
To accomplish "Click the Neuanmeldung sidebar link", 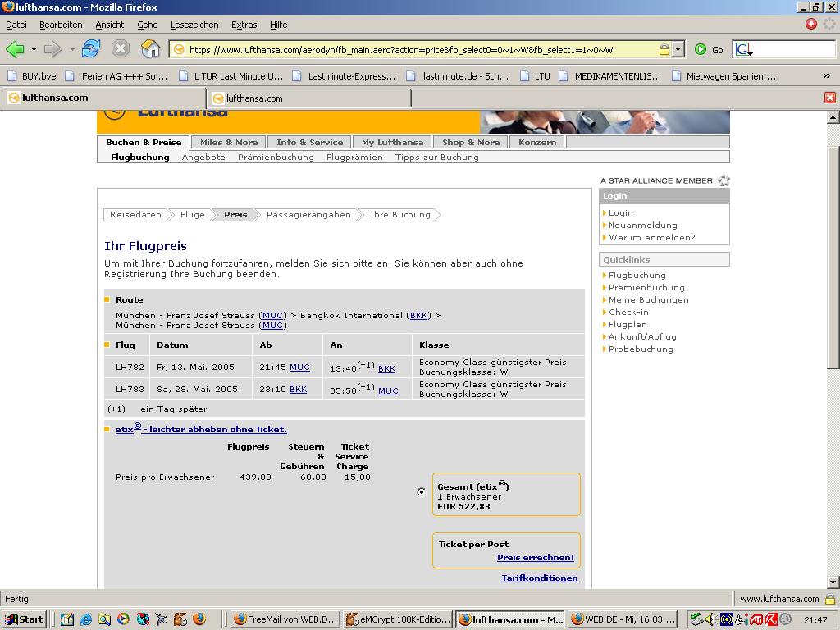I will click(642, 225).
